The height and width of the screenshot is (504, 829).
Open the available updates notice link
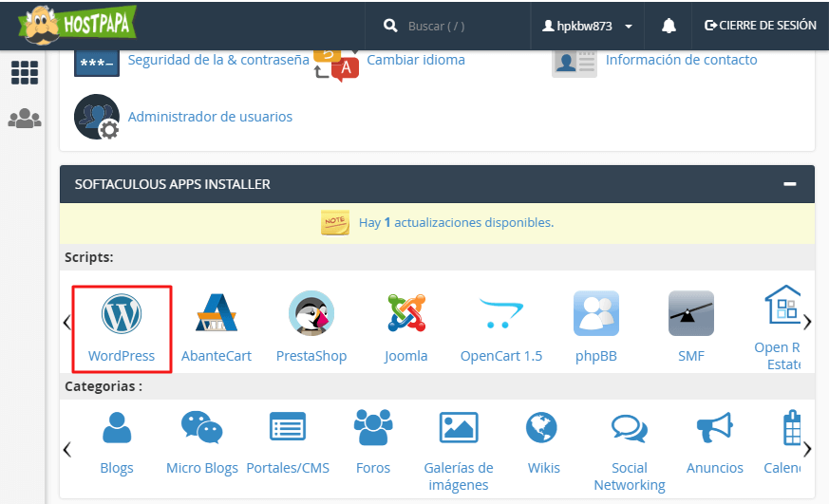[456, 222]
